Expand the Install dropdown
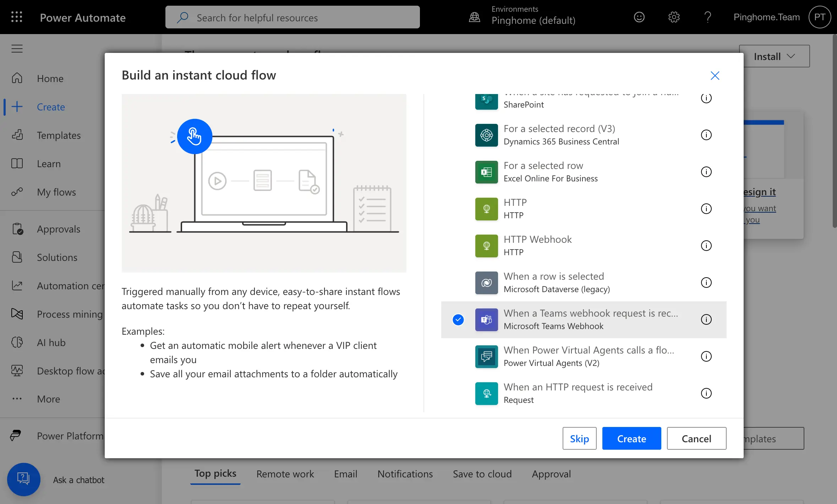This screenshot has height=504, width=837. pos(775,56)
